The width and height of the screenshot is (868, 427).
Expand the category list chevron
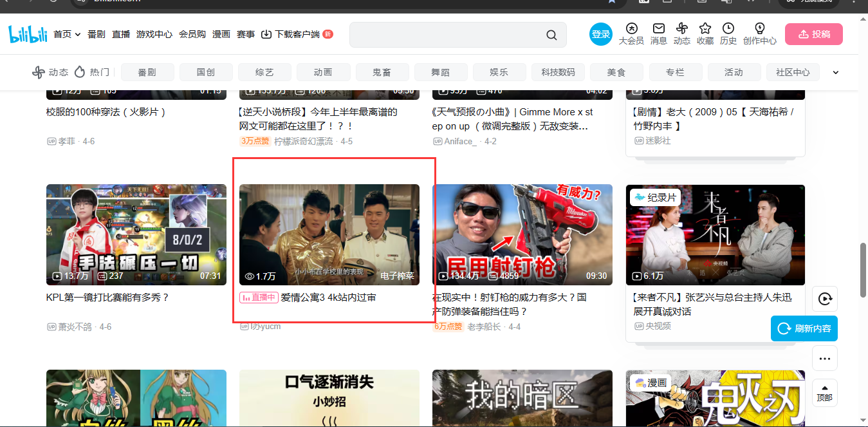coord(836,72)
